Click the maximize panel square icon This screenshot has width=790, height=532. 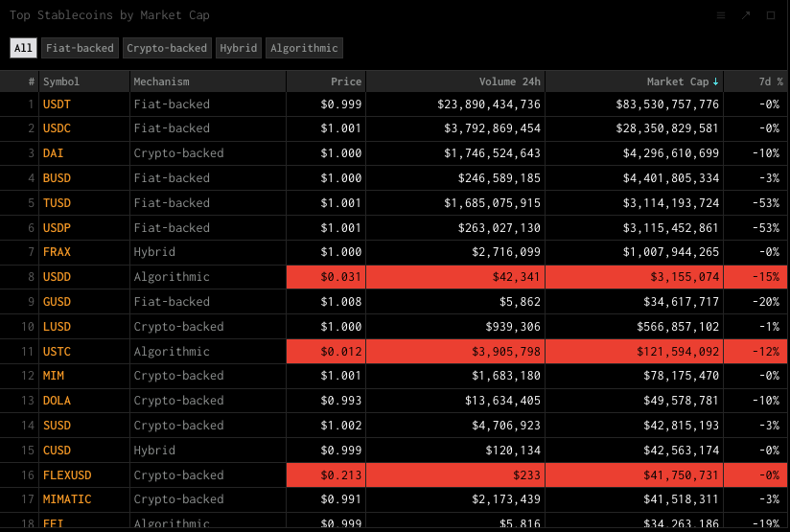tap(771, 15)
